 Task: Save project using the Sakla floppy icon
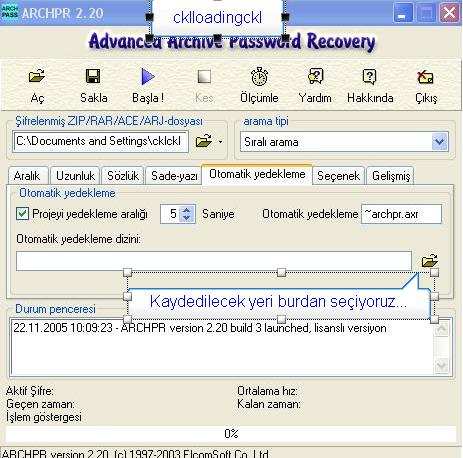(93, 76)
